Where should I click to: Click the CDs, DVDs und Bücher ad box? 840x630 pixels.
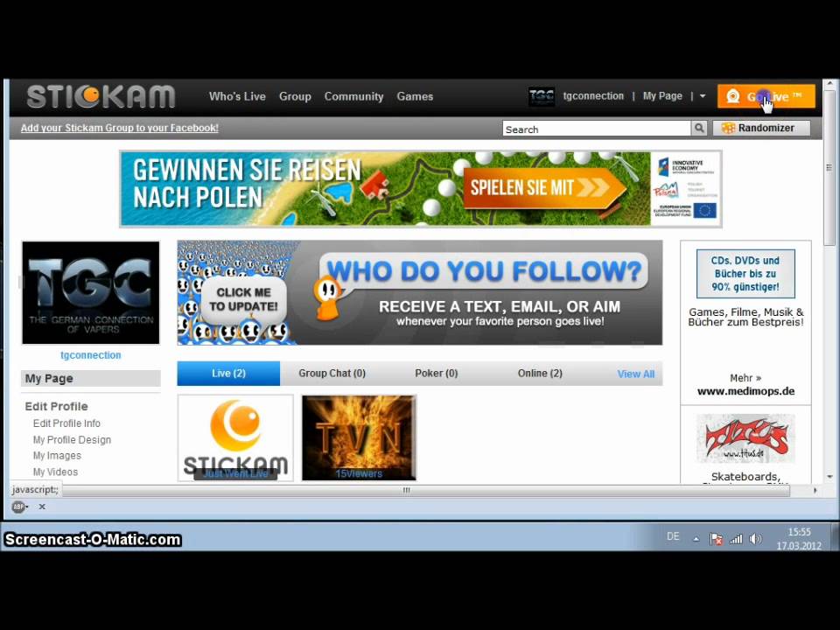[x=745, y=274]
